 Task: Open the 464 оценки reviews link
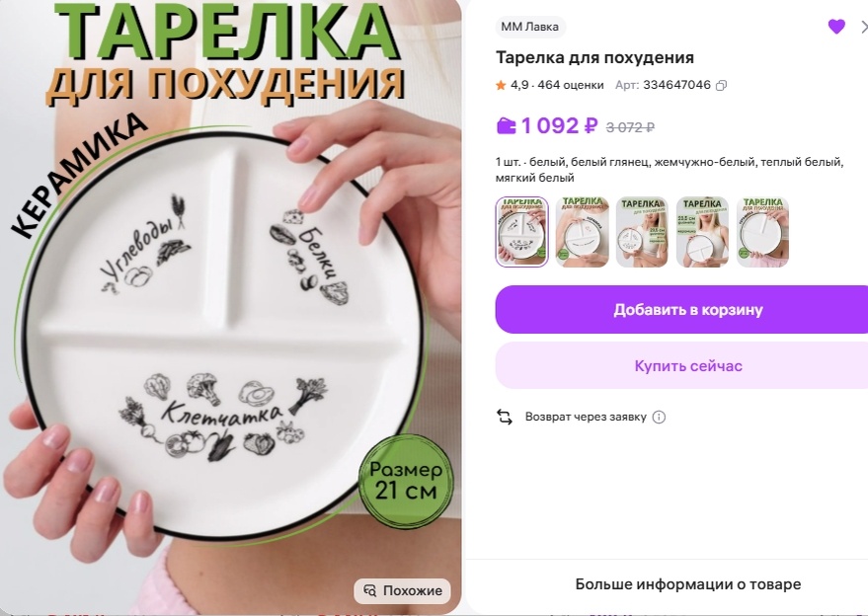[570, 85]
